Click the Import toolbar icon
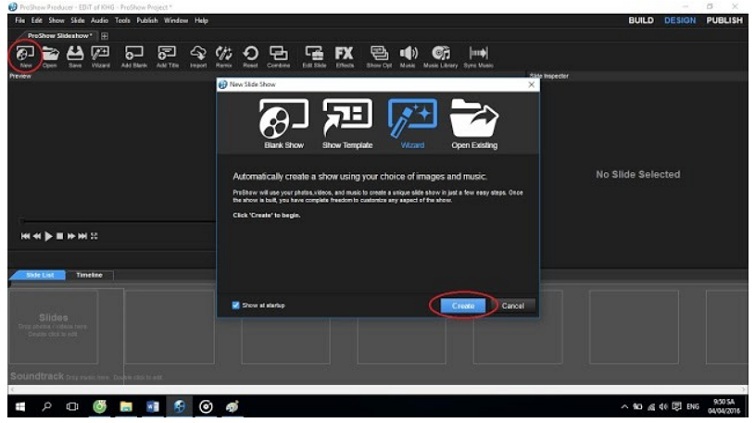Image resolution: width=755 pixels, height=423 pixels. (198, 54)
